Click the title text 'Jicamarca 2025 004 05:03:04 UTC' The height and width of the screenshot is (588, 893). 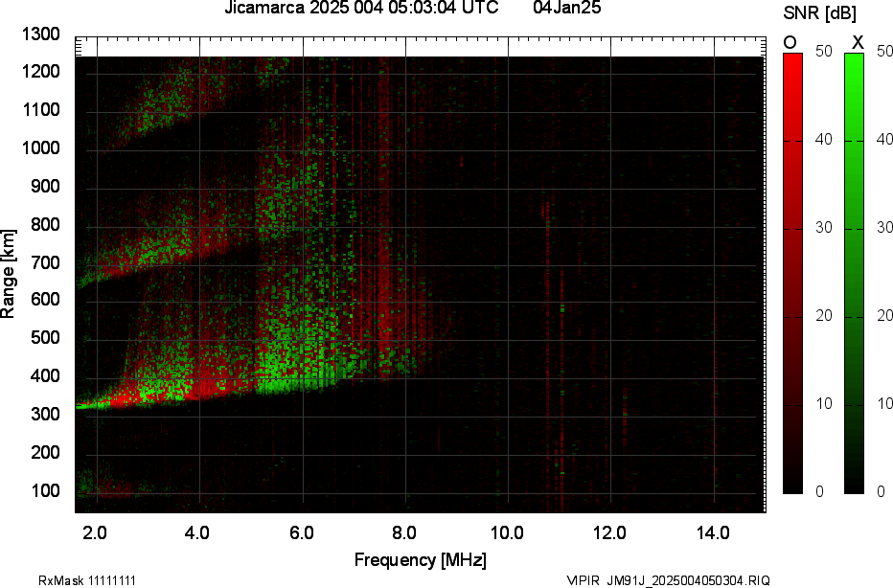361,8
